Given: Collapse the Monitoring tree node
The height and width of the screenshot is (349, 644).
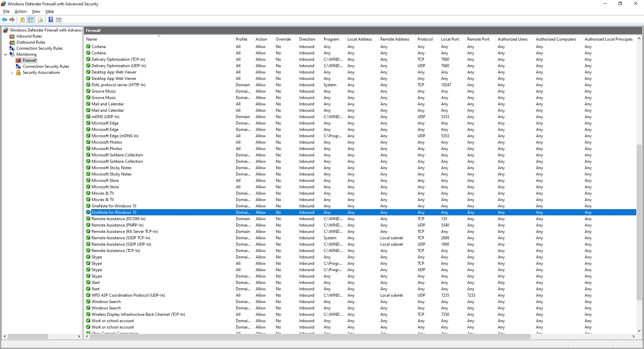Looking at the screenshot, I should coord(6,54).
